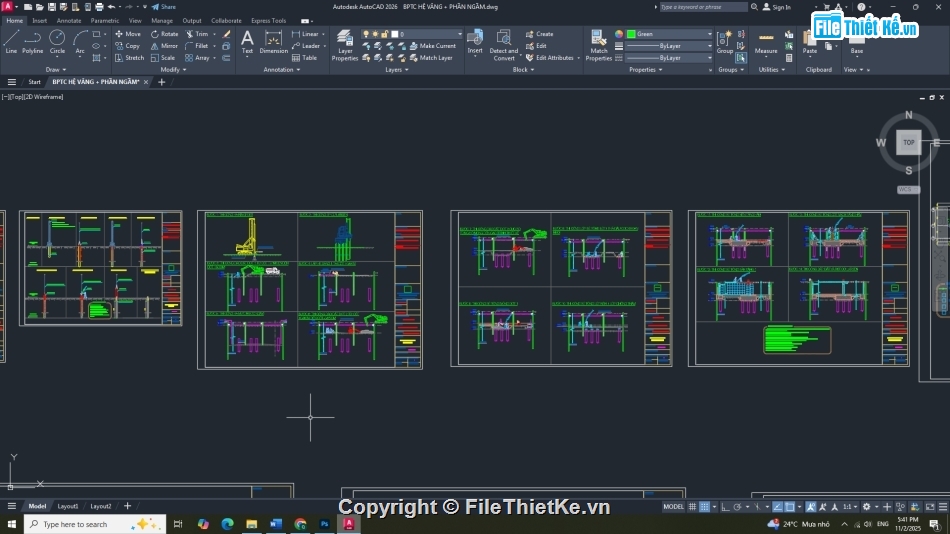The image size is (950, 534).
Task: Click the Share button
Action: point(163,7)
